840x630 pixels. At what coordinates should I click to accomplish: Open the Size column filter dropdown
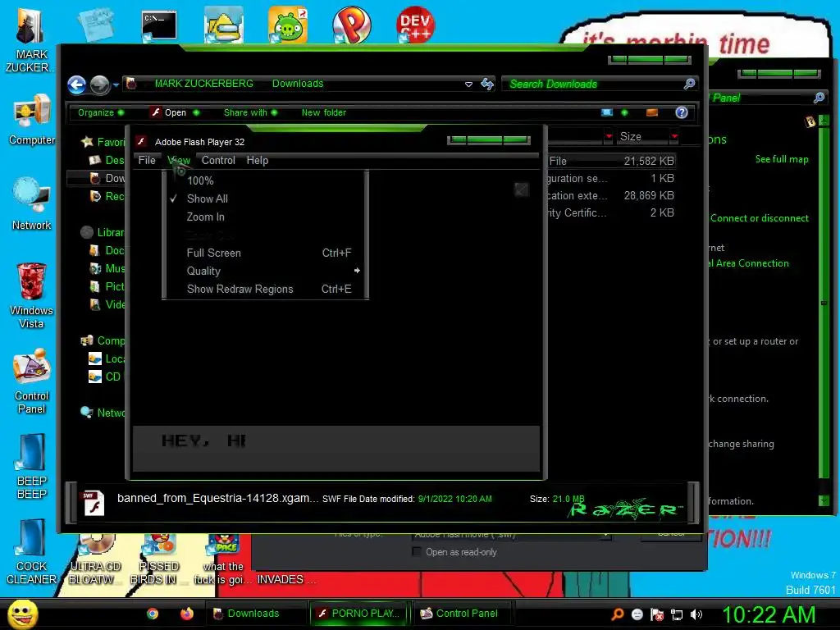(x=674, y=137)
